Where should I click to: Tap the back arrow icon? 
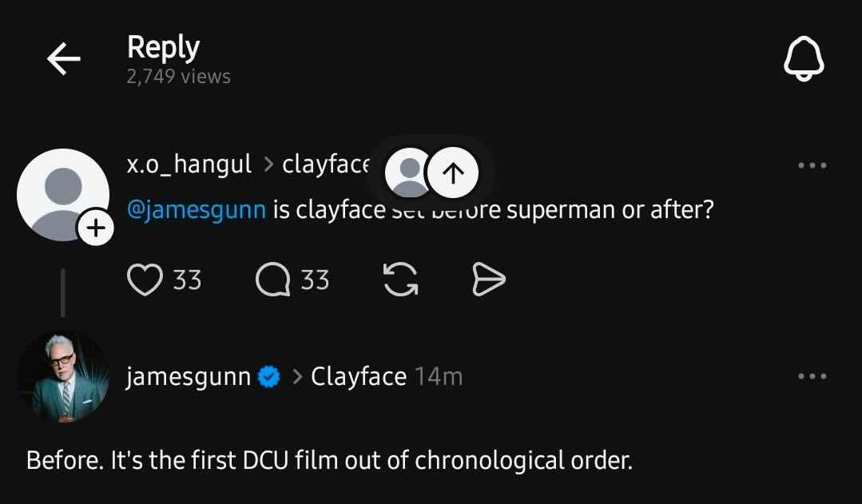64,59
